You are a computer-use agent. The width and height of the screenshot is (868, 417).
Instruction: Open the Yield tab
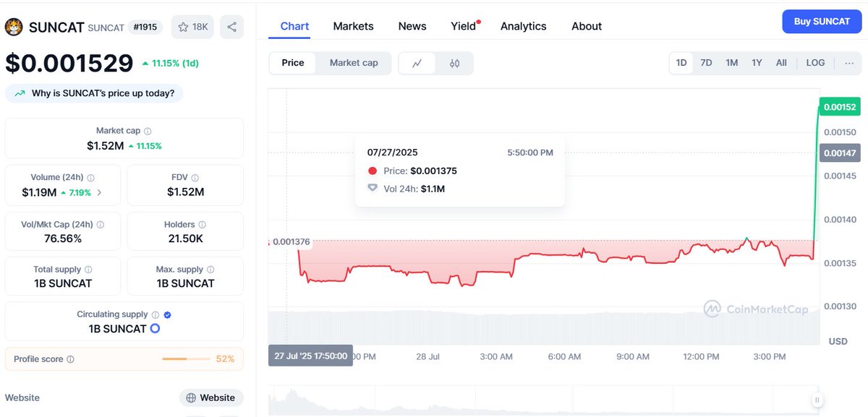tap(464, 26)
